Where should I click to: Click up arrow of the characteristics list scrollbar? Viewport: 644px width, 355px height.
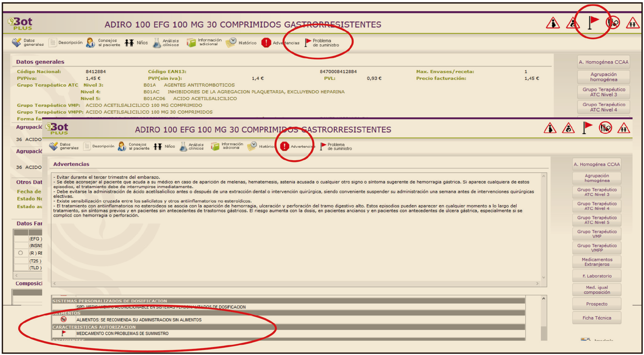click(x=543, y=299)
